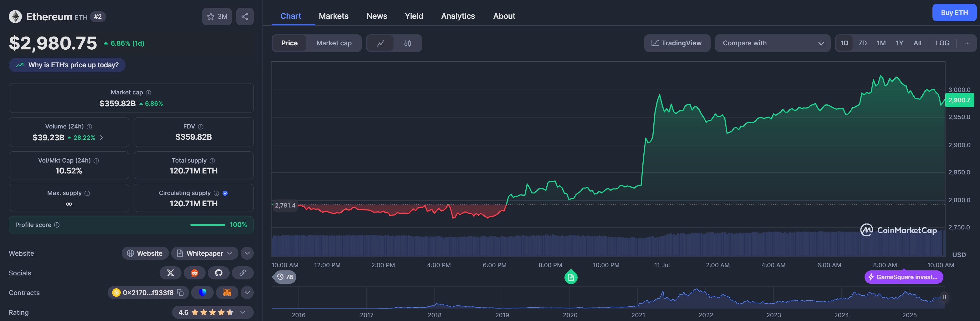Image resolution: width=980 pixels, height=321 pixels.
Task: Open the Compare with dropdown
Action: 773,43
